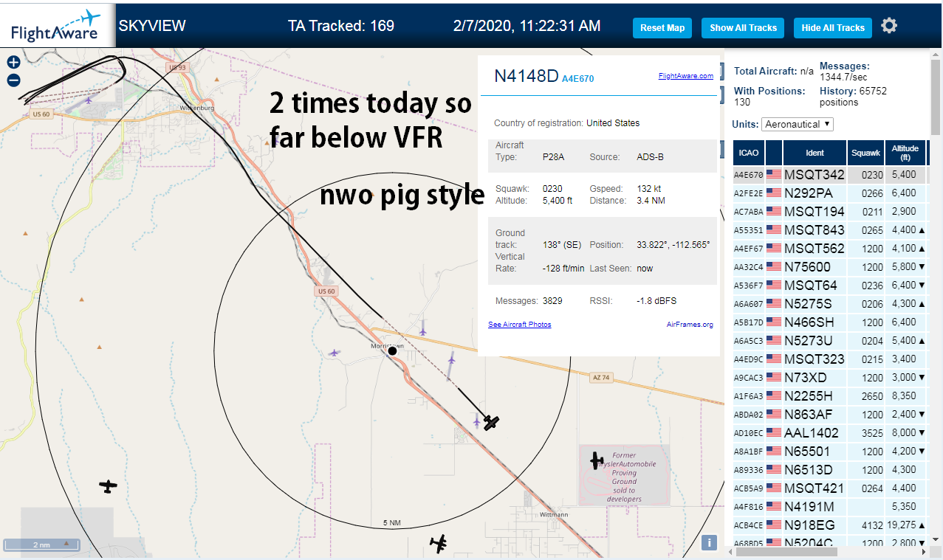Click the AZ 74 highway shield
The height and width of the screenshot is (560, 943).
(x=601, y=377)
